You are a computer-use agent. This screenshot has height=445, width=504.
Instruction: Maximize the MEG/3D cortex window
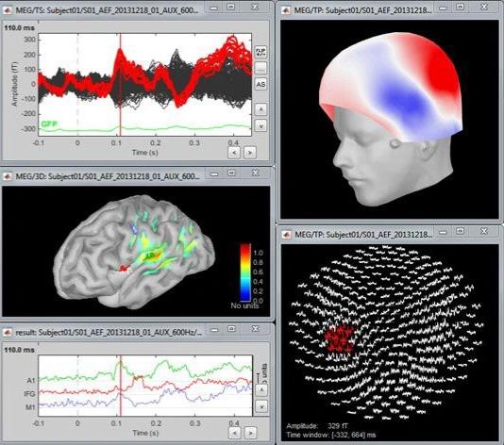[231, 173]
